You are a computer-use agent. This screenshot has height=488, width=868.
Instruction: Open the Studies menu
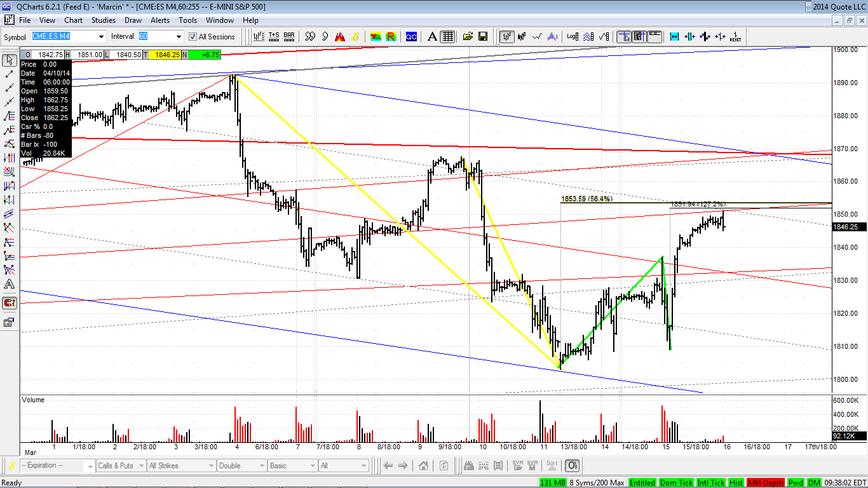(x=104, y=20)
